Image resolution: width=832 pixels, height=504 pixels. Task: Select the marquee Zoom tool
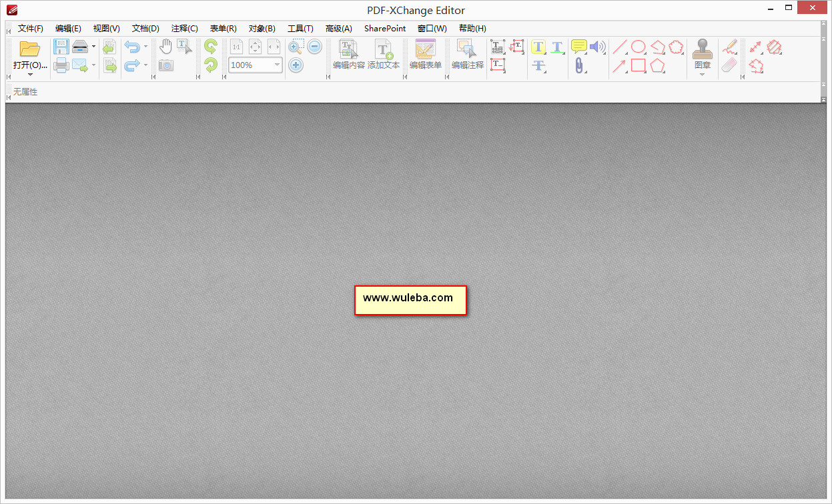click(x=296, y=47)
